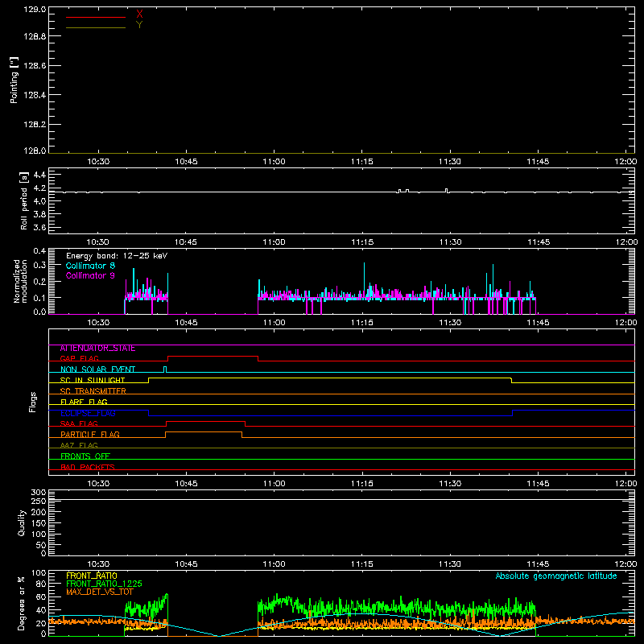Click the 128.2 pointing tick label
The width and height of the screenshot is (644, 644).
pyautogui.click(x=35, y=125)
